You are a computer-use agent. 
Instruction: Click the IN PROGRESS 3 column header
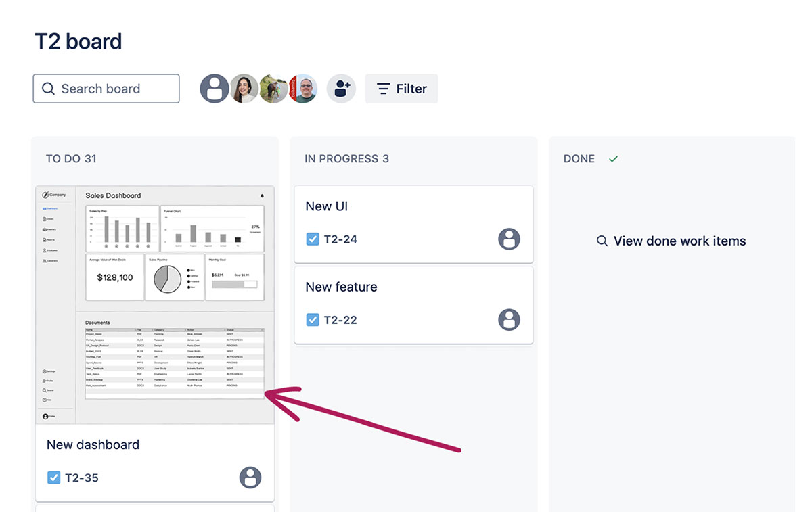[x=346, y=159]
